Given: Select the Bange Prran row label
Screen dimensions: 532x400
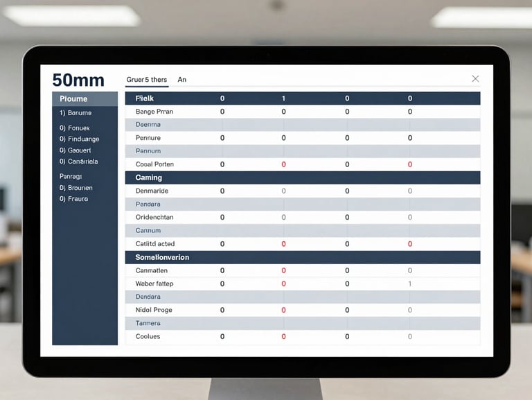Looking at the screenshot, I should point(154,112).
